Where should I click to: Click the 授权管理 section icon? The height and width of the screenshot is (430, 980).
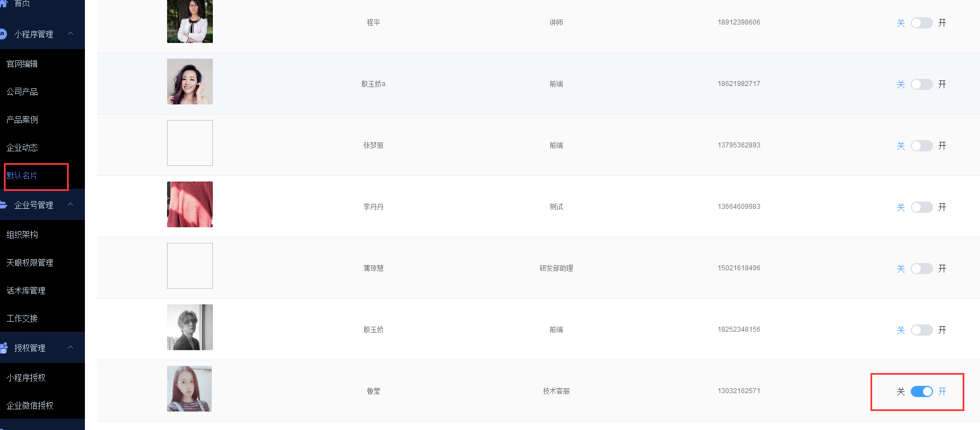4,348
